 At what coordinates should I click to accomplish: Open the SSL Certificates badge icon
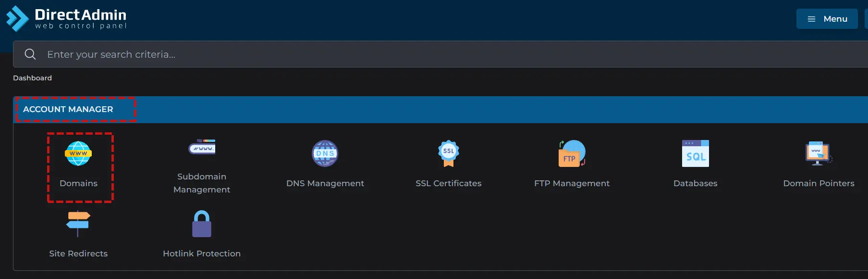tap(449, 153)
